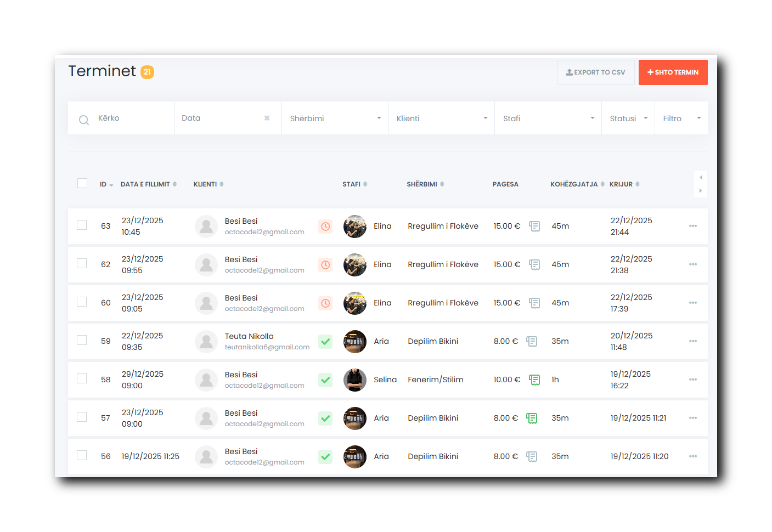Click approved checkmark status icon for appointment 59

click(x=325, y=342)
